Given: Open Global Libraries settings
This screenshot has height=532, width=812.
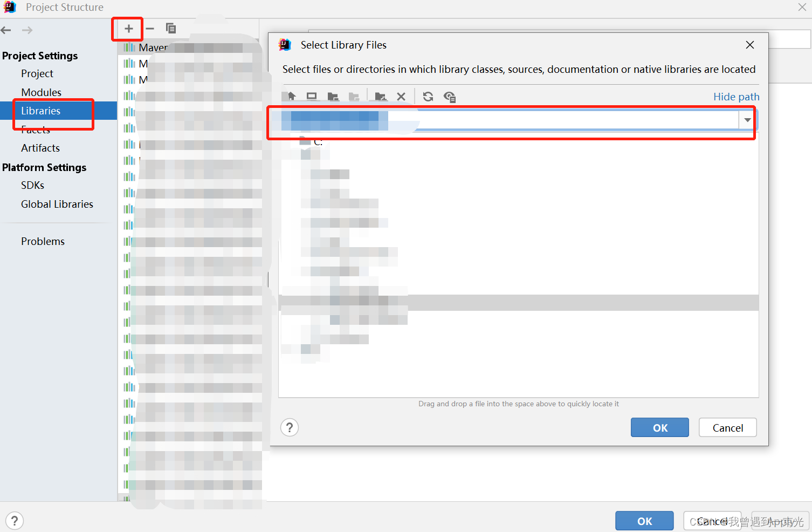Looking at the screenshot, I should tap(57, 204).
